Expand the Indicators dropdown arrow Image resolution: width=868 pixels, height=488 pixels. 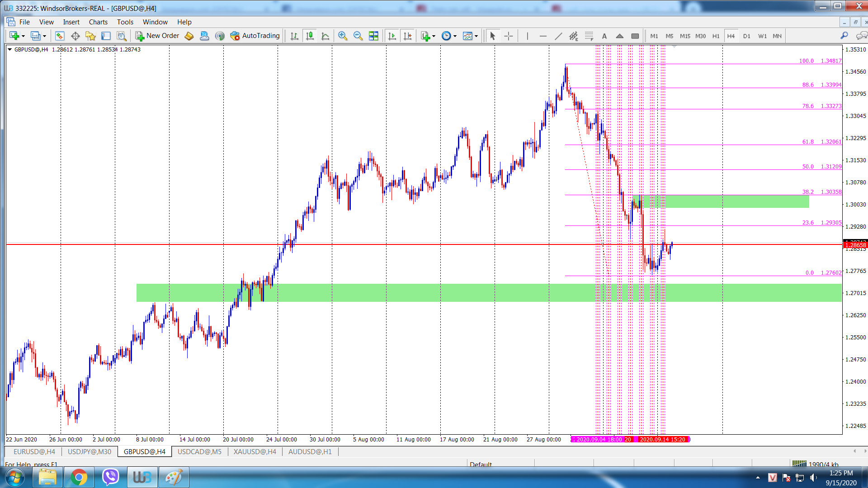[x=434, y=36]
